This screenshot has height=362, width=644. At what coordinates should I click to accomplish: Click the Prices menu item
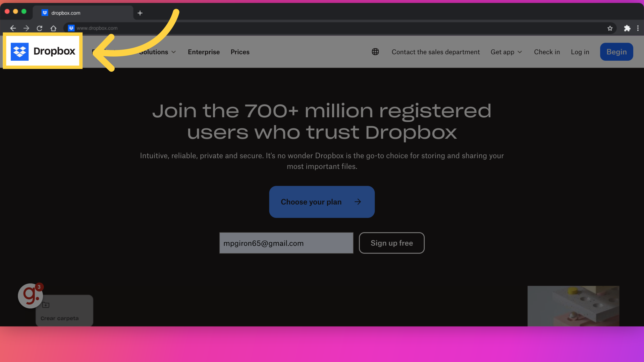240,52
